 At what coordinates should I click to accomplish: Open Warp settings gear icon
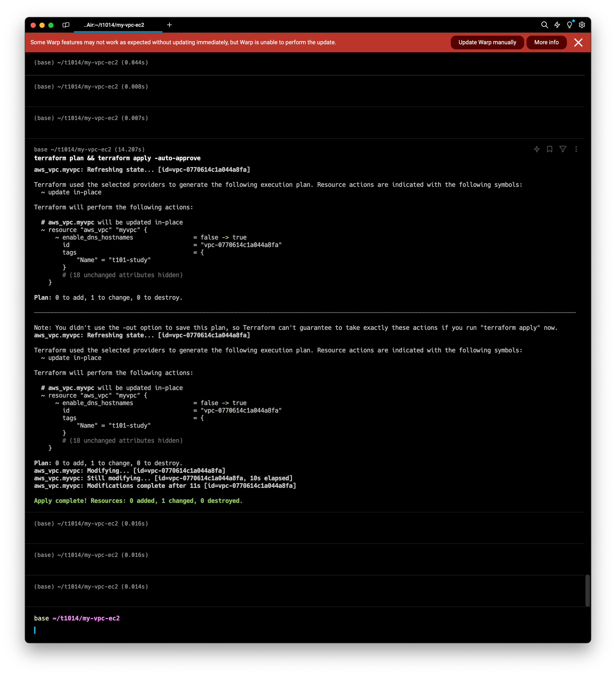[582, 25]
